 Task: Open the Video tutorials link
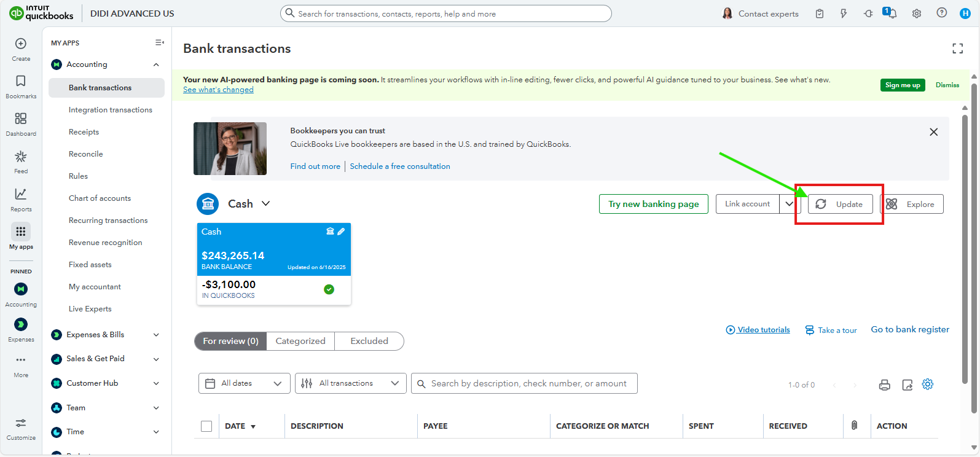tap(758, 330)
